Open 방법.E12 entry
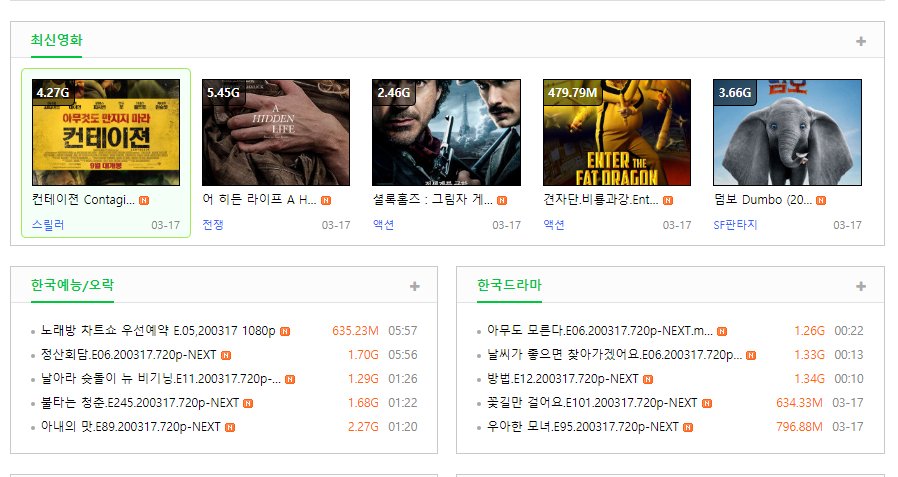This screenshot has height=477, width=898. [562, 379]
